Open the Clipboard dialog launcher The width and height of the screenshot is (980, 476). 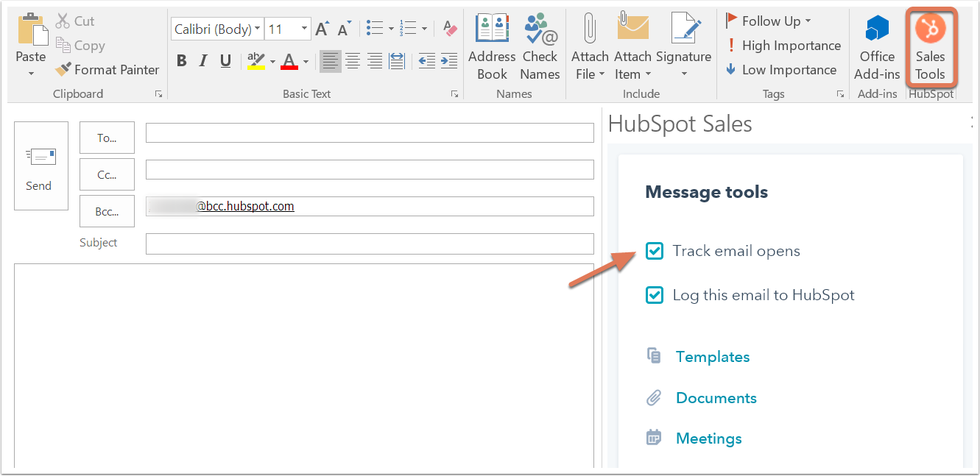(158, 93)
